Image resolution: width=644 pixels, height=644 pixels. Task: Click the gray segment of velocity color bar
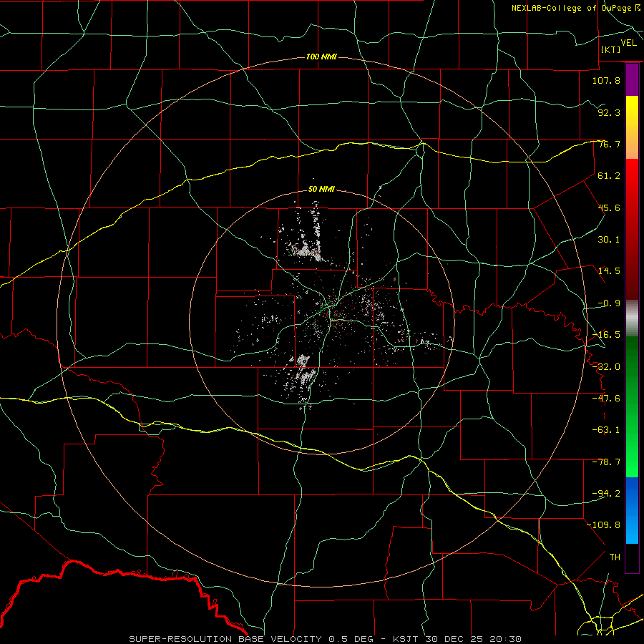click(632, 318)
